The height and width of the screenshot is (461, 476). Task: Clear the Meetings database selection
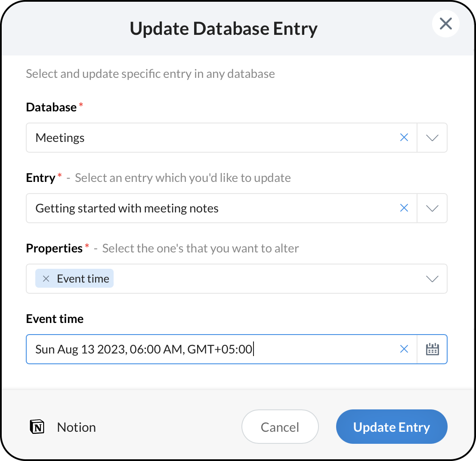click(x=404, y=138)
